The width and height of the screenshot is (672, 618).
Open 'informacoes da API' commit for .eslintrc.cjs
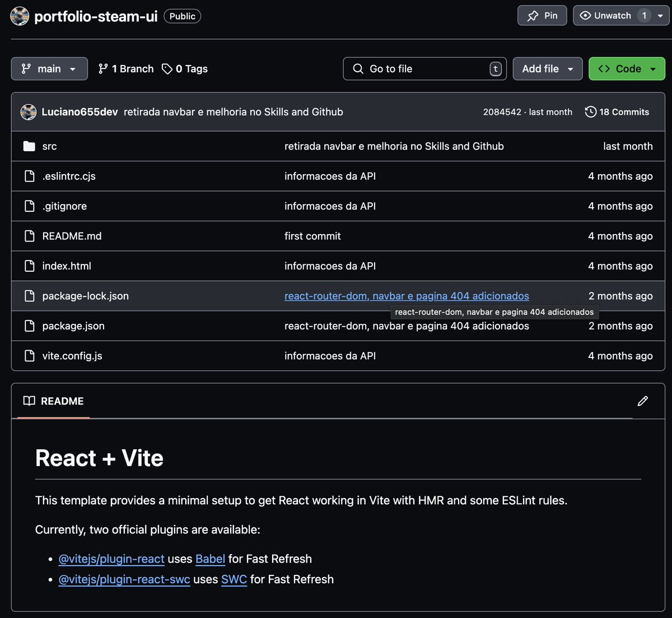(330, 176)
